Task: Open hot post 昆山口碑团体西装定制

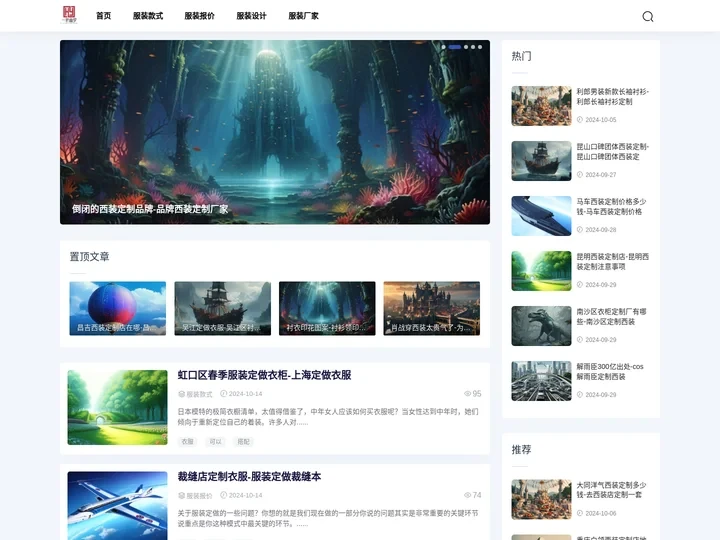Action: (613, 152)
